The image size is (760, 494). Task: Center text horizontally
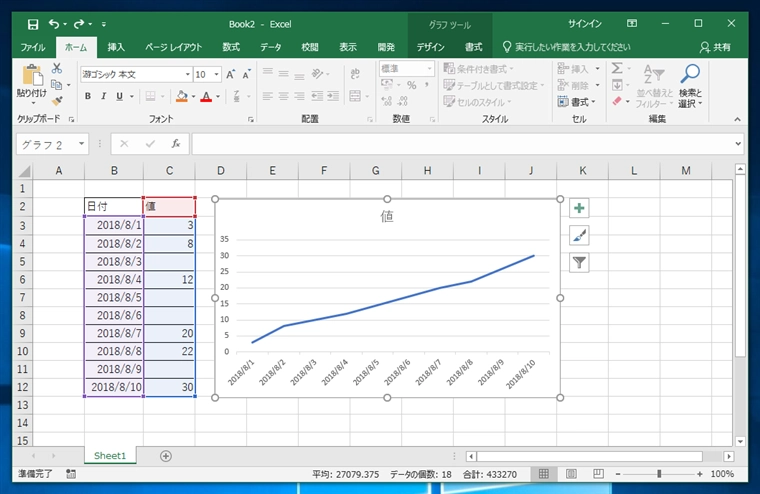pos(284,96)
